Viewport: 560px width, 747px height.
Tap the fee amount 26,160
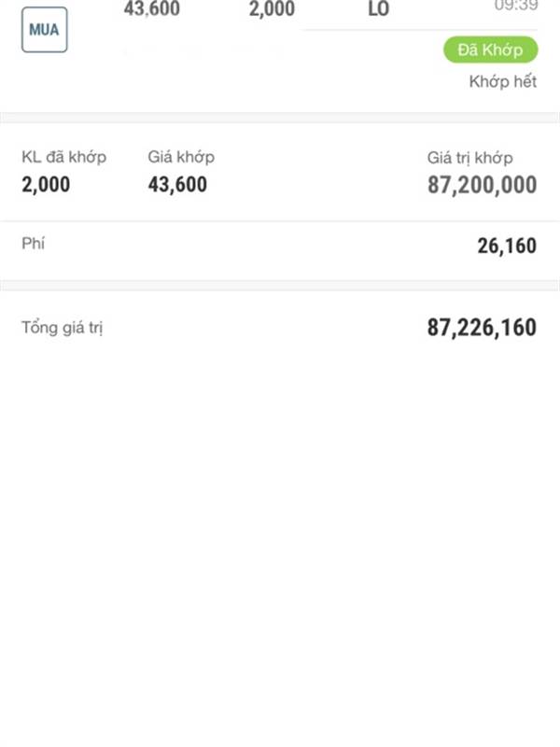(507, 246)
